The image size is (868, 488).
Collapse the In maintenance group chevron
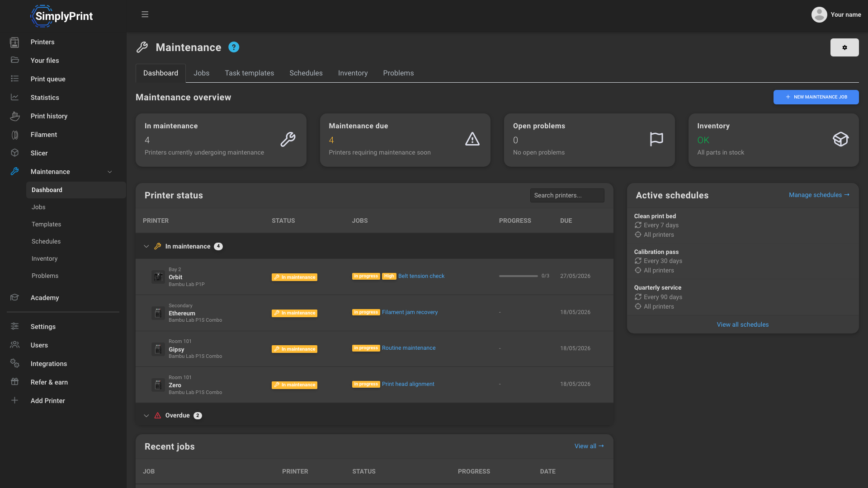coord(146,246)
